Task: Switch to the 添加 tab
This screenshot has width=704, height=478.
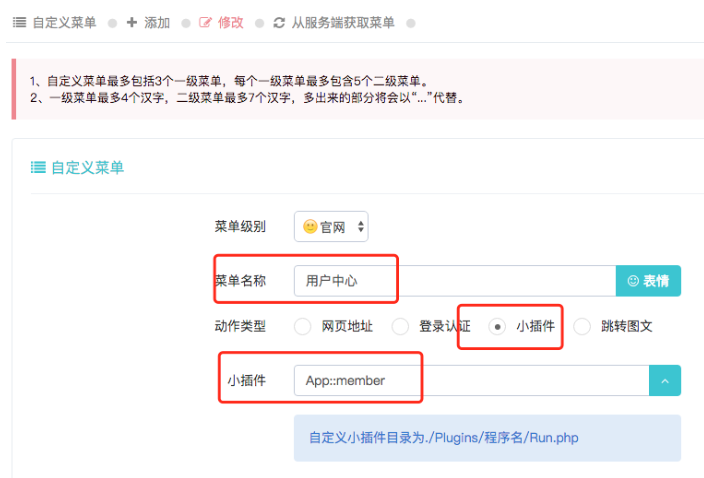Action: pos(148,22)
